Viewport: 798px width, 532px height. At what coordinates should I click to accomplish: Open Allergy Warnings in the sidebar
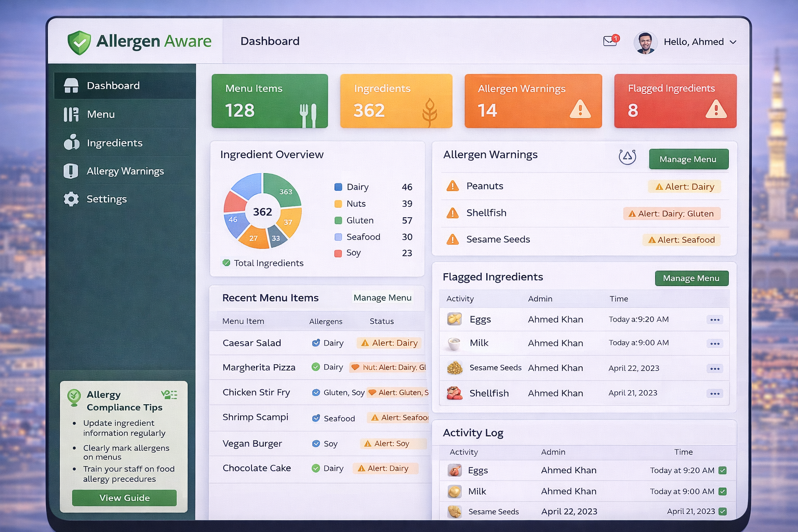click(x=125, y=171)
